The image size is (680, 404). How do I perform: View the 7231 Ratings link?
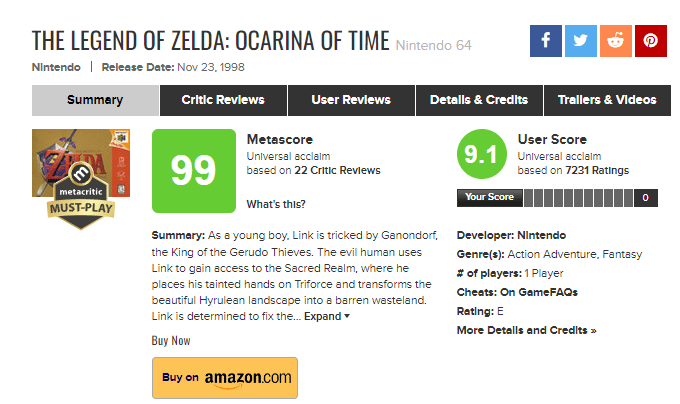pos(597,171)
